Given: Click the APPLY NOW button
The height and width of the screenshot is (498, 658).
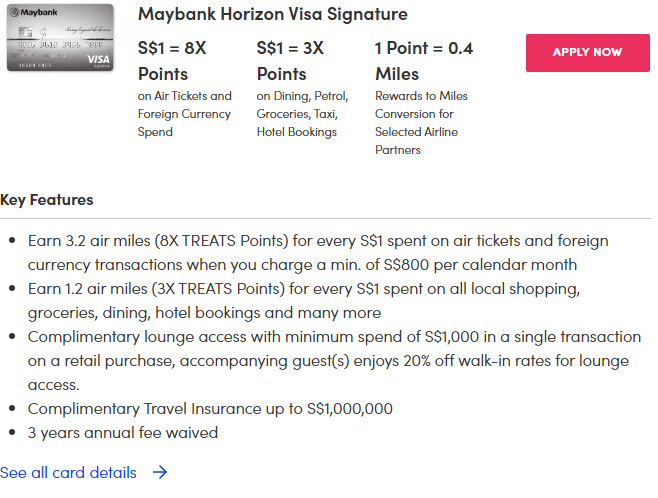Looking at the screenshot, I should coord(587,52).
